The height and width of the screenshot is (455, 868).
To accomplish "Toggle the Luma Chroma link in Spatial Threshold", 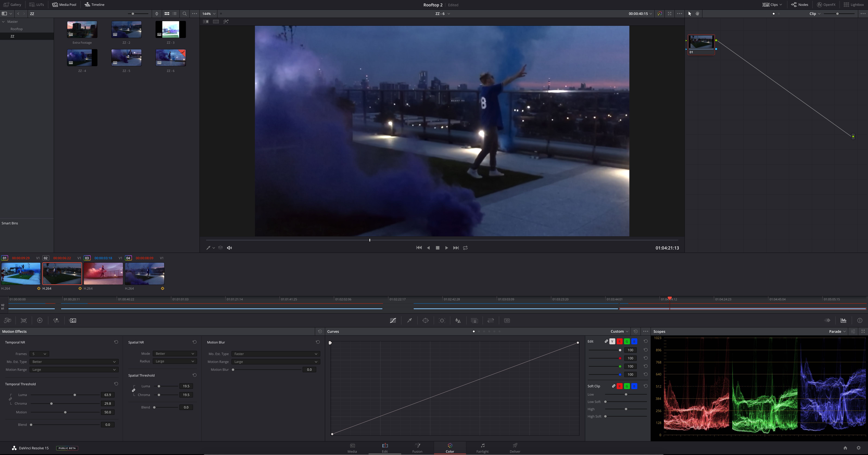I will (133, 390).
